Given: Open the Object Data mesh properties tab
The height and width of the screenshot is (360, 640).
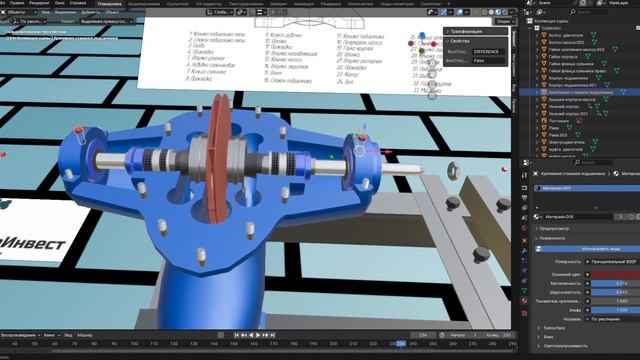Looking at the screenshot, I should (x=524, y=291).
